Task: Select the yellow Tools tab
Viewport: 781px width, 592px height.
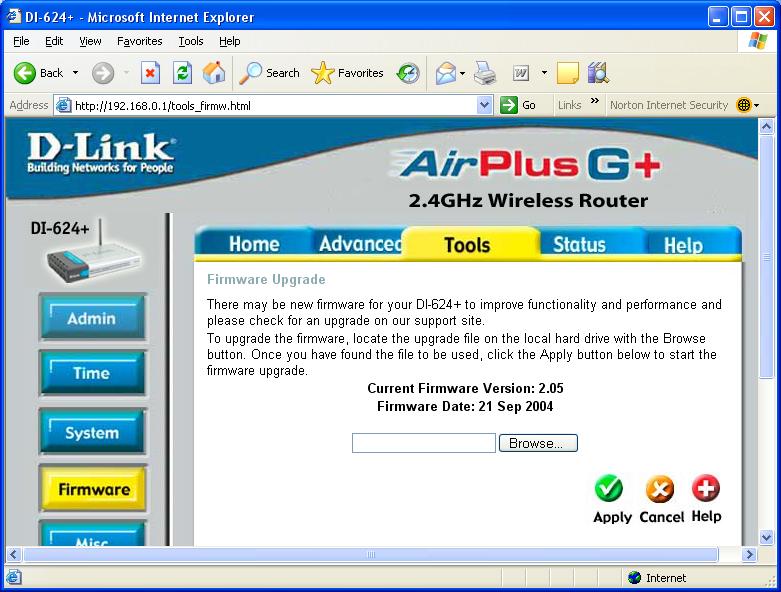Action: 467,244
